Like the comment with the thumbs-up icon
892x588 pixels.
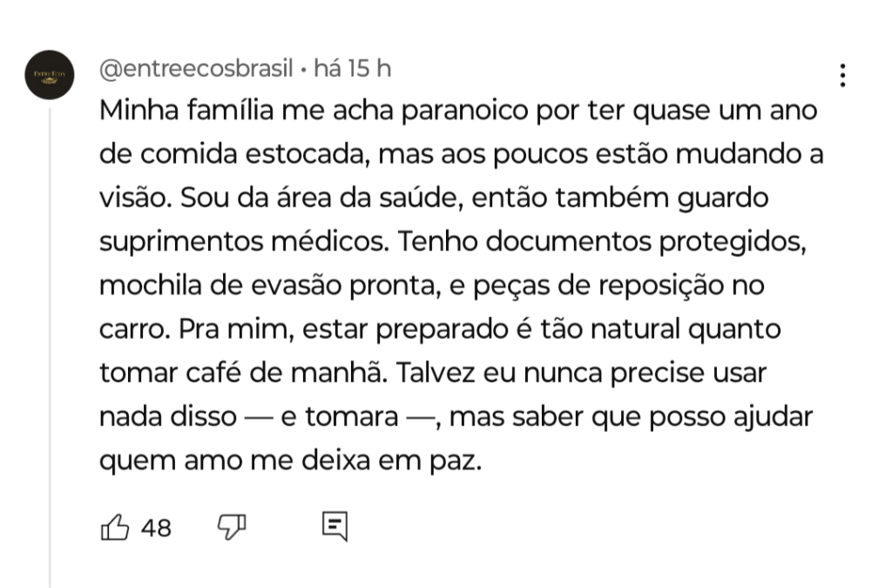(x=115, y=526)
